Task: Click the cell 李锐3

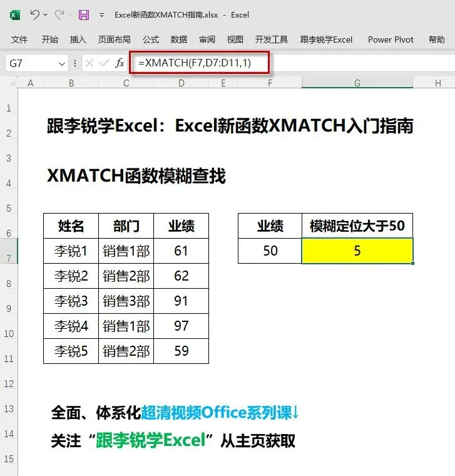Action: (x=71, y=301)
